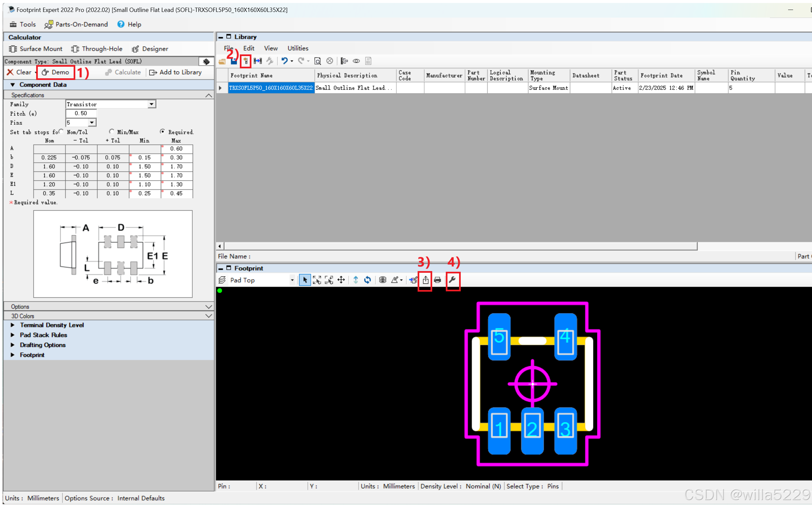Click the eye preview icon in Library toolbar
Screen dimensions: 812x508
point(356,61)
